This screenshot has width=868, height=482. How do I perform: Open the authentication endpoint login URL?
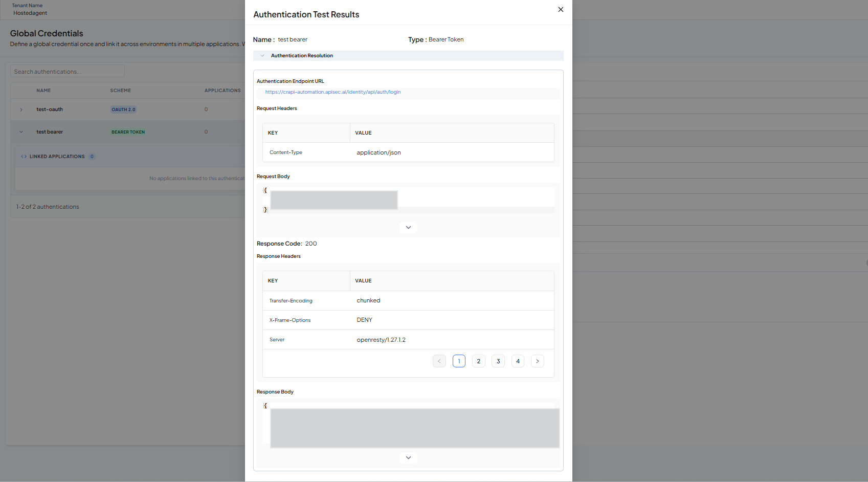click(x=333, y=92)
